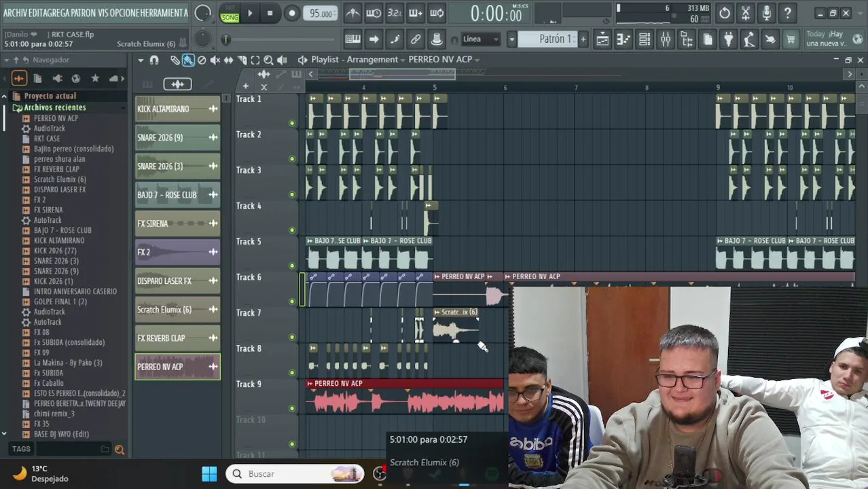Toggle the metronome icon
Screen dimensions: 868x489
352,13
